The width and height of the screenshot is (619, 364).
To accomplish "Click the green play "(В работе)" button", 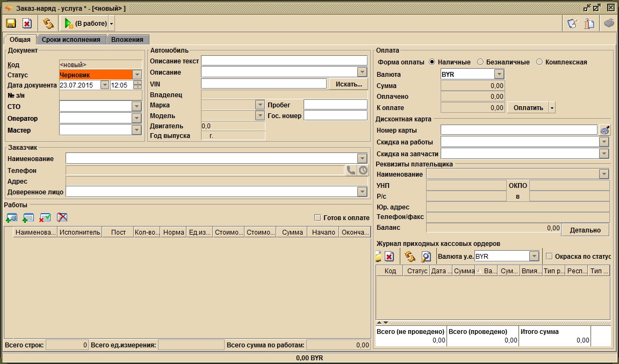I will click(85, 23).
